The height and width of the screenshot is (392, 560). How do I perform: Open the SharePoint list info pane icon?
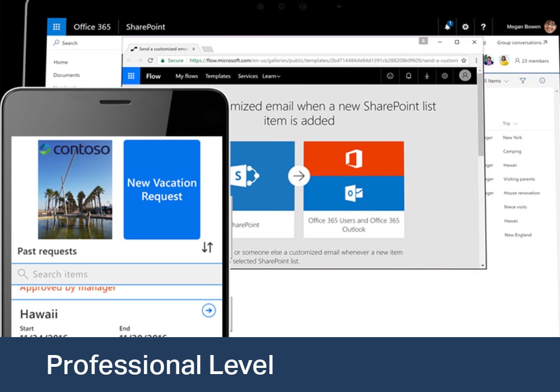(542, 81)
